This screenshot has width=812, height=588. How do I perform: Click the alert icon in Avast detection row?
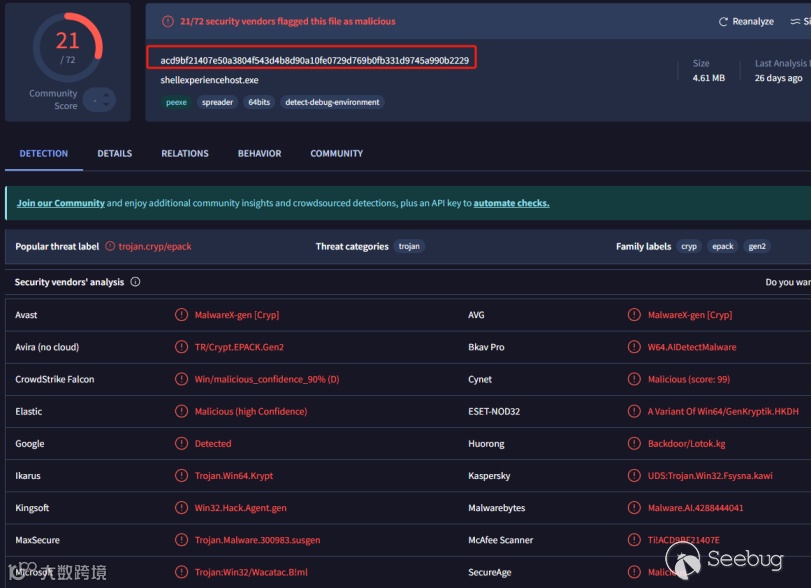click(x=181, y=314)
